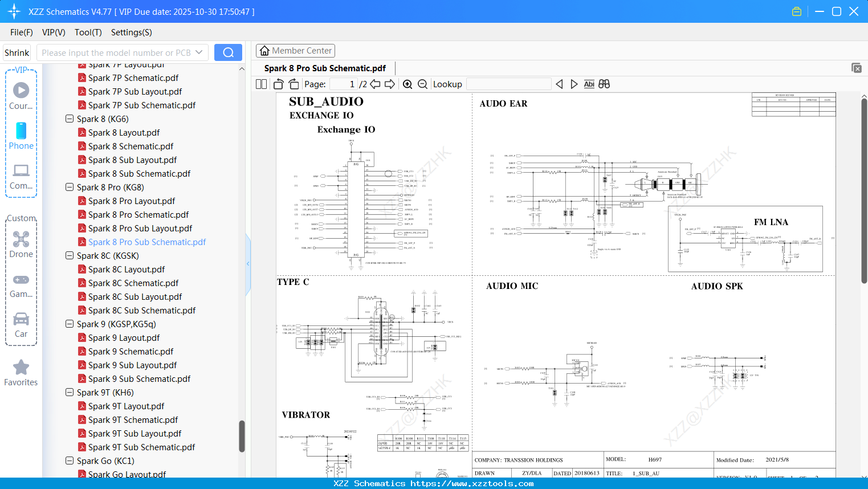The width and height of the screenshot is (868, 489).
Task: Toggle whole-word matching with the Abi icon
Action: tap(589, 84)
